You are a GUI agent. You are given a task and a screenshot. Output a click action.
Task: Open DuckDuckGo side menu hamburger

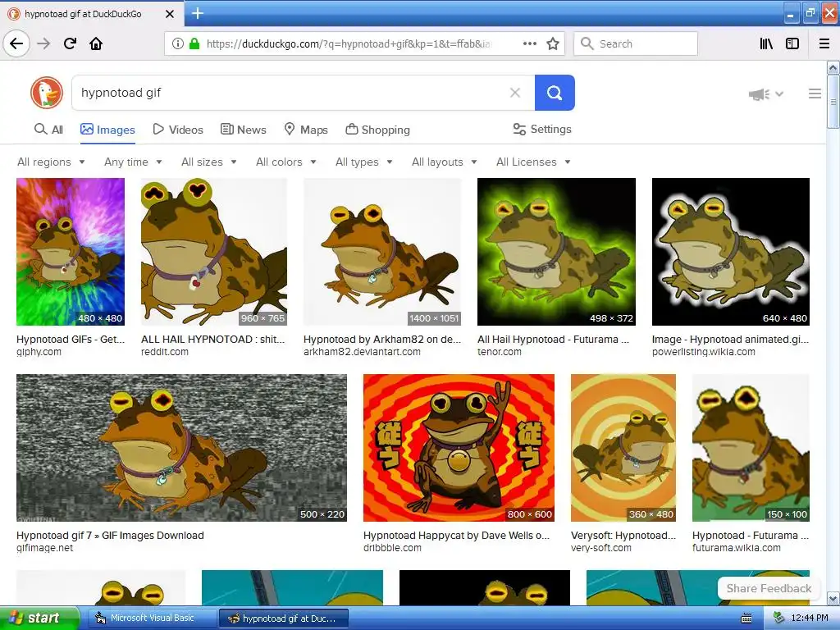tap(815, 94)
